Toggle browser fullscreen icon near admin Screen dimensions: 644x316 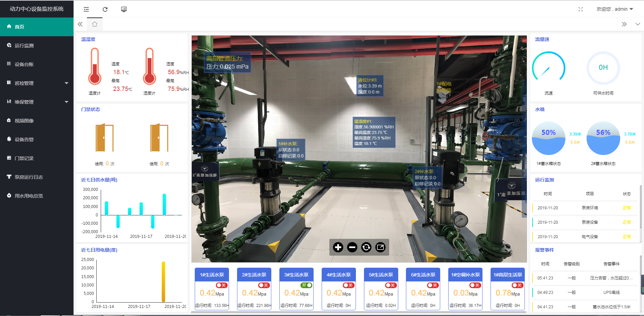[581, 9]
